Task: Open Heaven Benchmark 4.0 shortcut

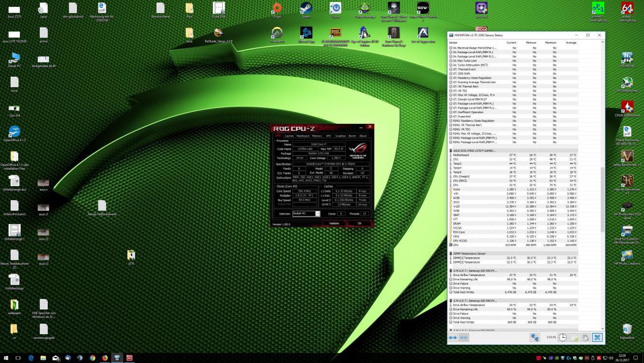Action: pos(627,185)
